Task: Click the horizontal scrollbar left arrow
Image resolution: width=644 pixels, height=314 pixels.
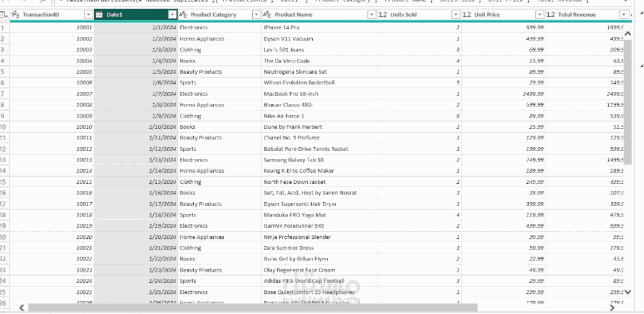Action: (x=22, y=308)
